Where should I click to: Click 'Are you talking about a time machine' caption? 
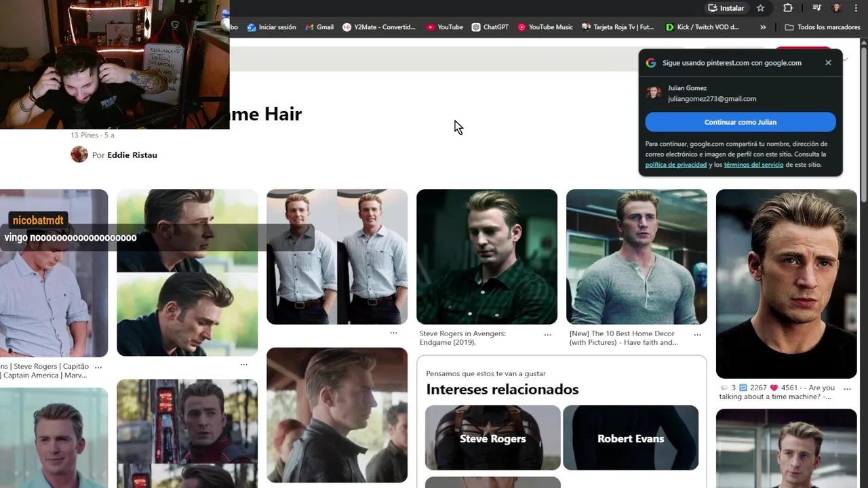(x=777, y=392)
